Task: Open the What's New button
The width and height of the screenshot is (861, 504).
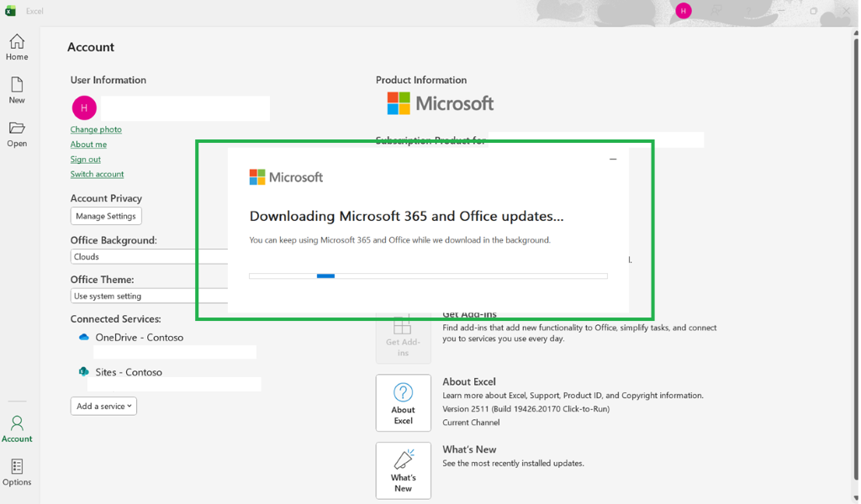Action: [x=403, y=470]
